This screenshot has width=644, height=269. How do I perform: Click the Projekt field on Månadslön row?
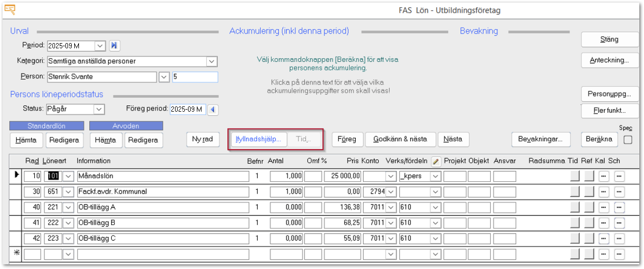(x=454, y=177)
